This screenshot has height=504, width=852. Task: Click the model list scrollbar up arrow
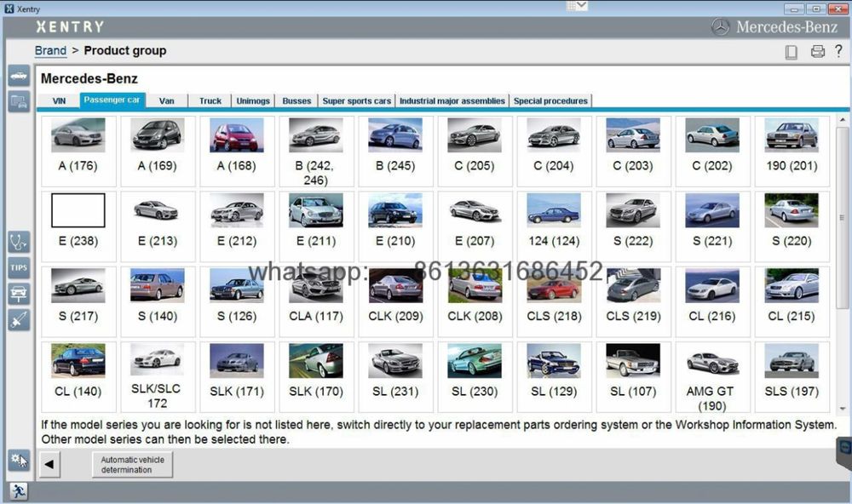click(x=843, y=119)
